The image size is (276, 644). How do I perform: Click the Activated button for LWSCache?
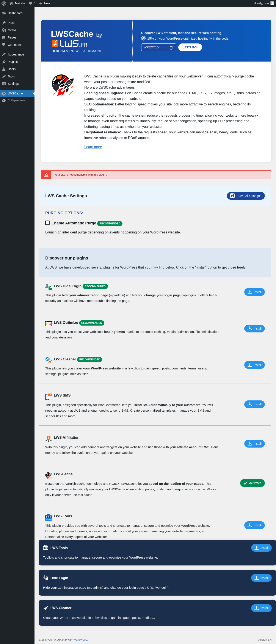tap(252, 483)
